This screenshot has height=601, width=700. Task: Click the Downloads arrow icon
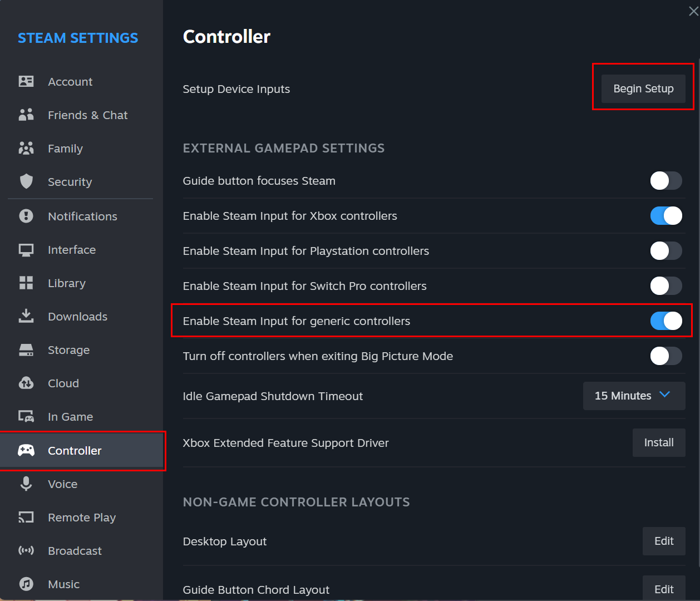(x=26, y=316)
